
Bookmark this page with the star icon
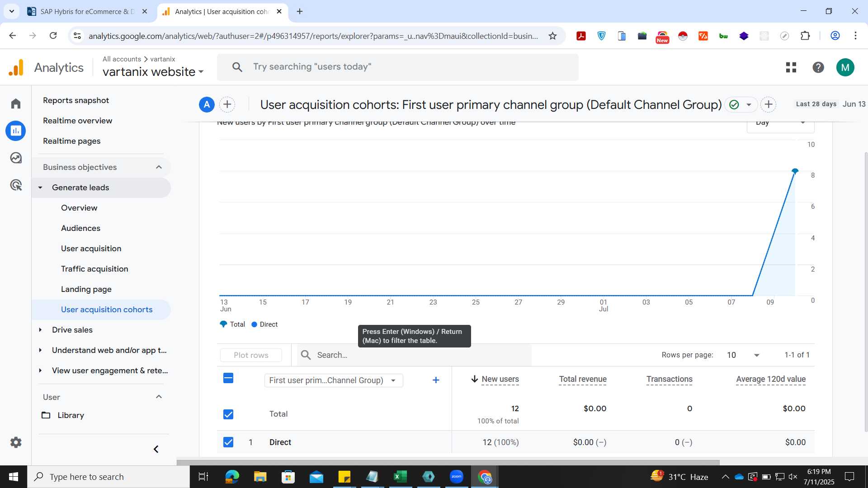tap(552, 36)
